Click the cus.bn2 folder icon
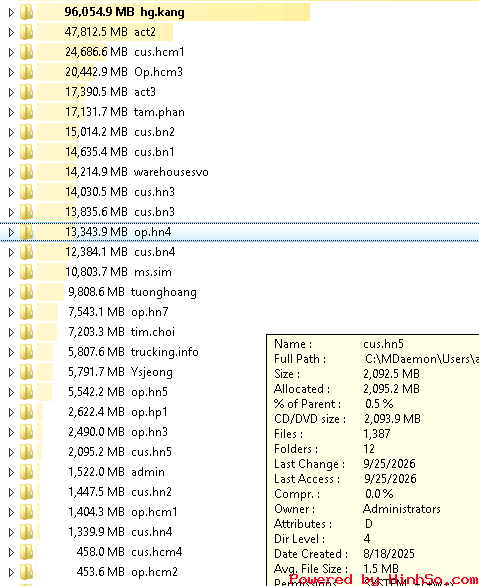This screenshot has width=479, height=586. coord(27,132)
